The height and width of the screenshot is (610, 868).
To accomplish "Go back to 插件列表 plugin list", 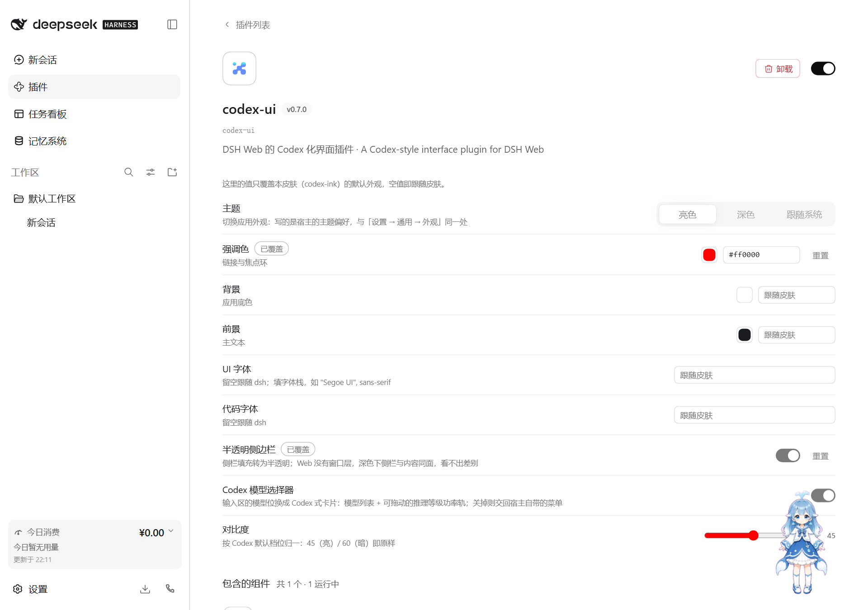I will point(248,25).
